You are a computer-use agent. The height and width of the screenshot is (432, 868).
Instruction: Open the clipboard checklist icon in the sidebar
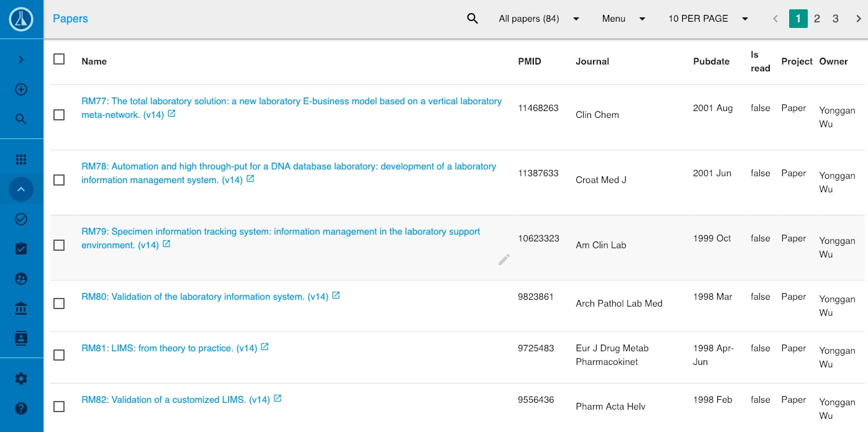click(21, 249)
